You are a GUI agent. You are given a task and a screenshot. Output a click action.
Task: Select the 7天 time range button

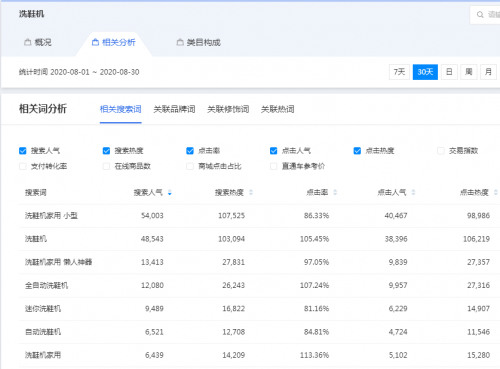399,72
